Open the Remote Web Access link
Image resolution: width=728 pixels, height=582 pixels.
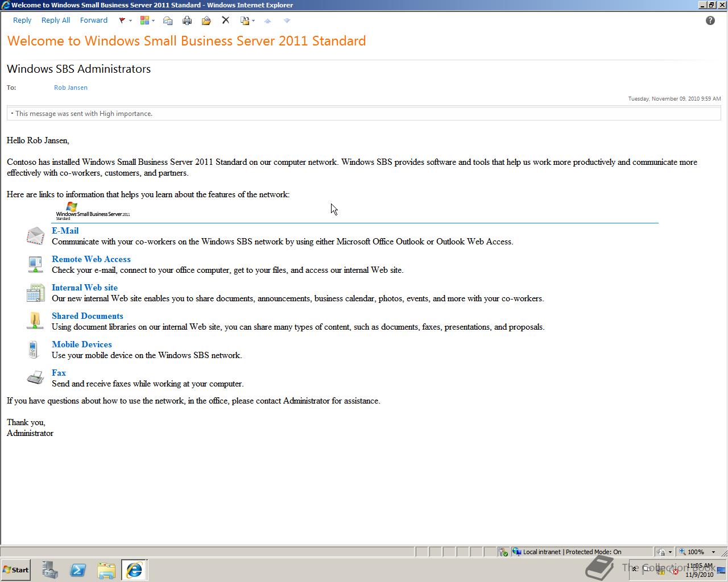(91, 259)
